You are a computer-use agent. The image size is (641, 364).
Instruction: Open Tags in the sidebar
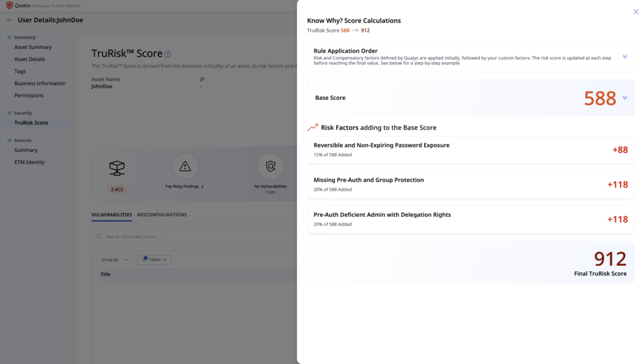click(20, 71)
